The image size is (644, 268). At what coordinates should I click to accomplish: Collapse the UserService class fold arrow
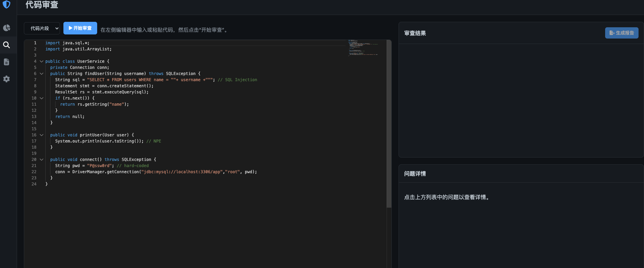42,61
